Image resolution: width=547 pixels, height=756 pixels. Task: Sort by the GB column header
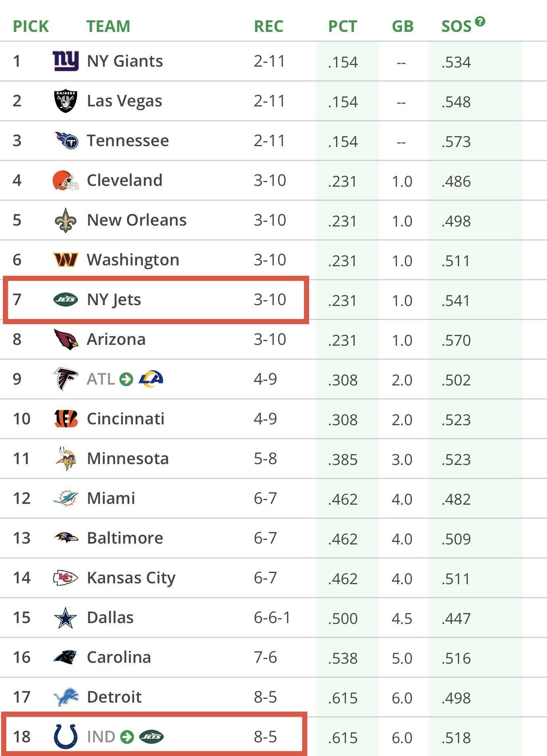(402, 26)
